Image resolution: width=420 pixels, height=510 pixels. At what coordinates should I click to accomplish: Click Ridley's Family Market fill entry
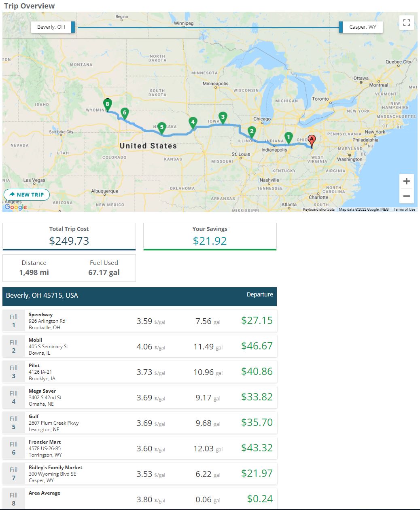(x=140, y=474)
